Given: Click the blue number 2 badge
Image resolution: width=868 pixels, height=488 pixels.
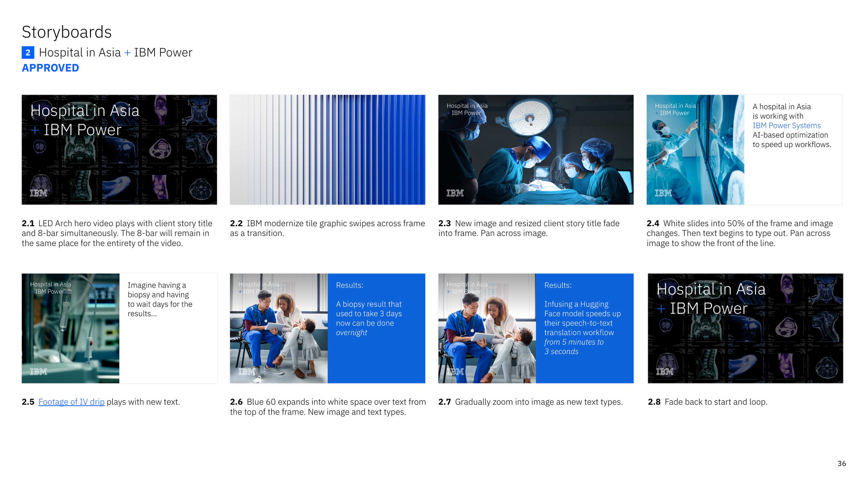Looking at the screenshot, I should [28, 52].
